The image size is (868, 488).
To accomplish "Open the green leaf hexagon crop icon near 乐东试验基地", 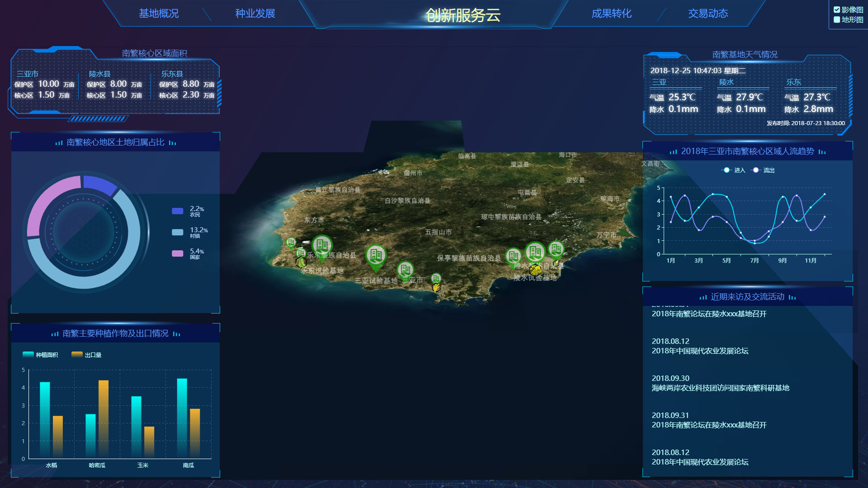I will pyautogui.click(x=301, y=263).
